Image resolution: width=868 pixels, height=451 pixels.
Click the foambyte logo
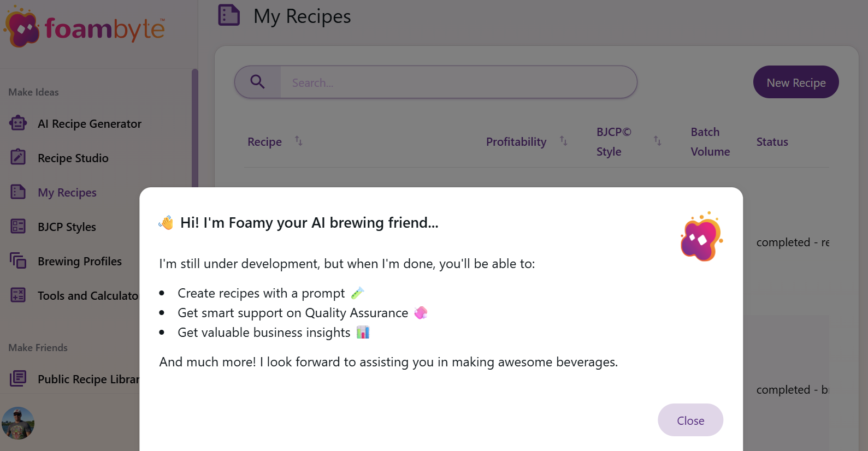pos(85,27)
